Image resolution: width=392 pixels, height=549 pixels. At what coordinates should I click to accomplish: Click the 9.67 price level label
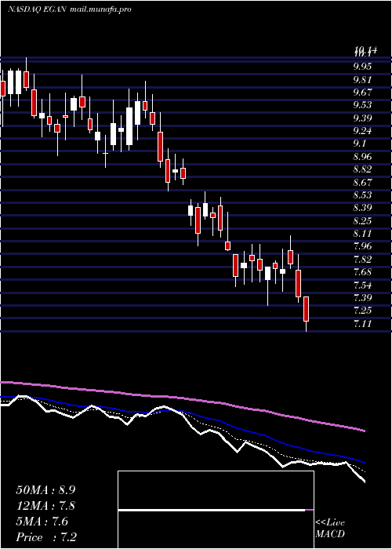pyautogui.click(x=363, y=93)
